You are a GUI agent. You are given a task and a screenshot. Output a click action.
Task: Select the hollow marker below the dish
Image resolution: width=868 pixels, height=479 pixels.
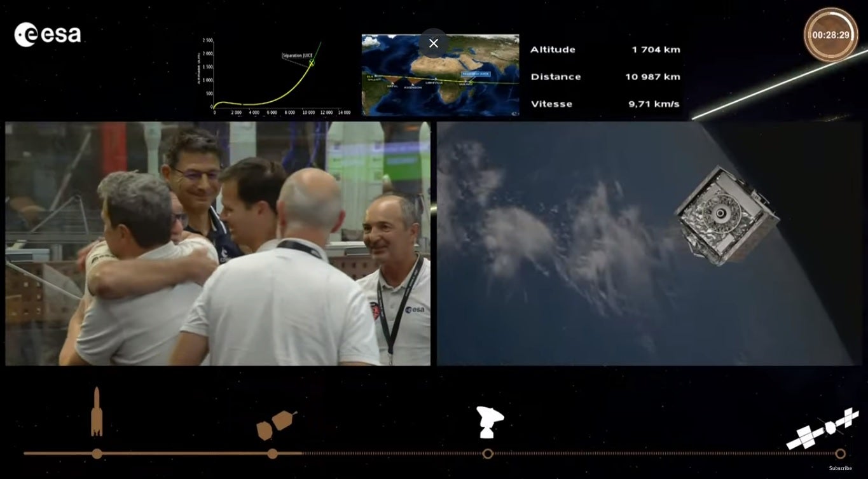tap(488, 454)
